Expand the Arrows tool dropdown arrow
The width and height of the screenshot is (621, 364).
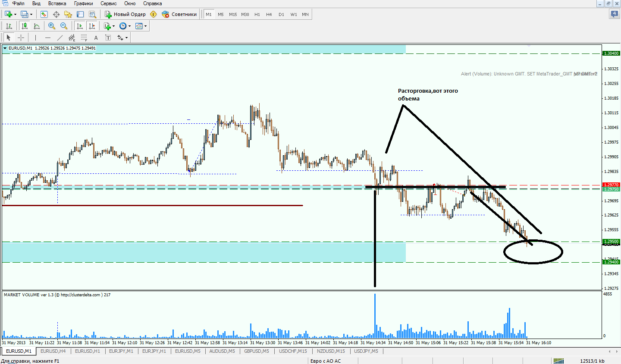point(126,38)
